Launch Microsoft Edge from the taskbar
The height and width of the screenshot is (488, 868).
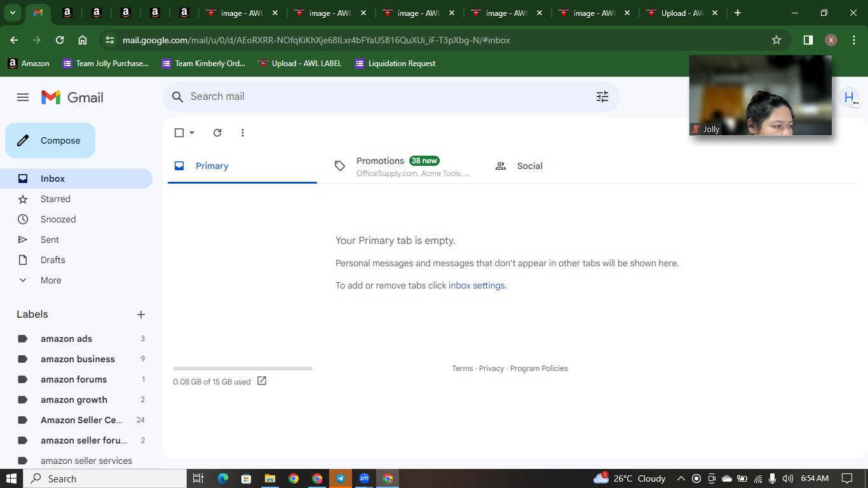(222, 478)
